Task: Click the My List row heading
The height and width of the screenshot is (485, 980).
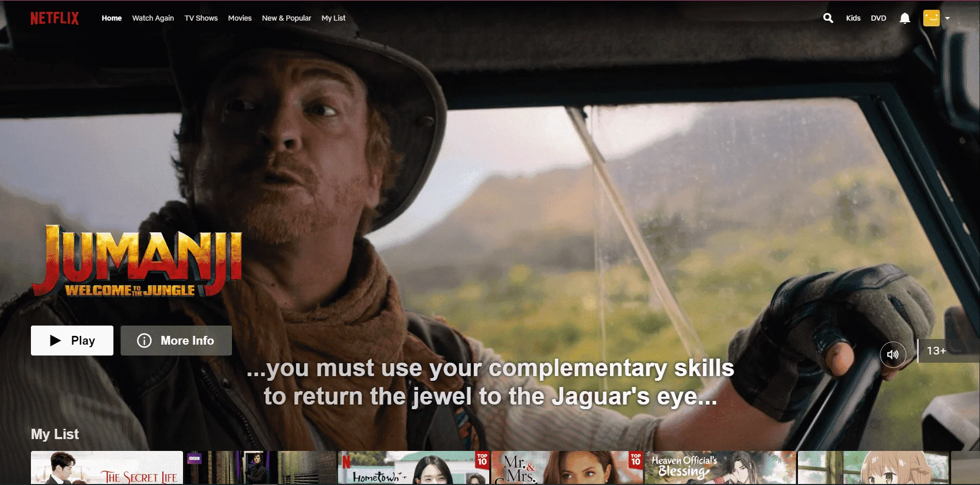Action: coord(55,434)
